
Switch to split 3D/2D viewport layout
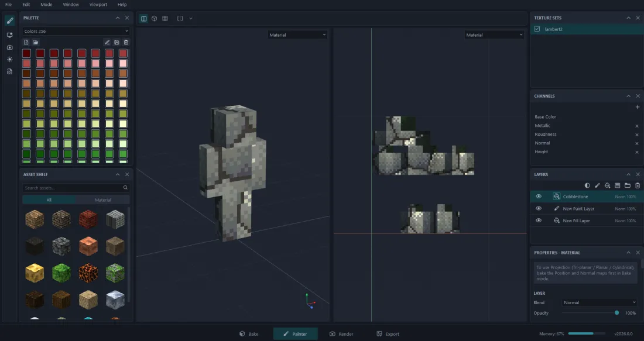144,19
